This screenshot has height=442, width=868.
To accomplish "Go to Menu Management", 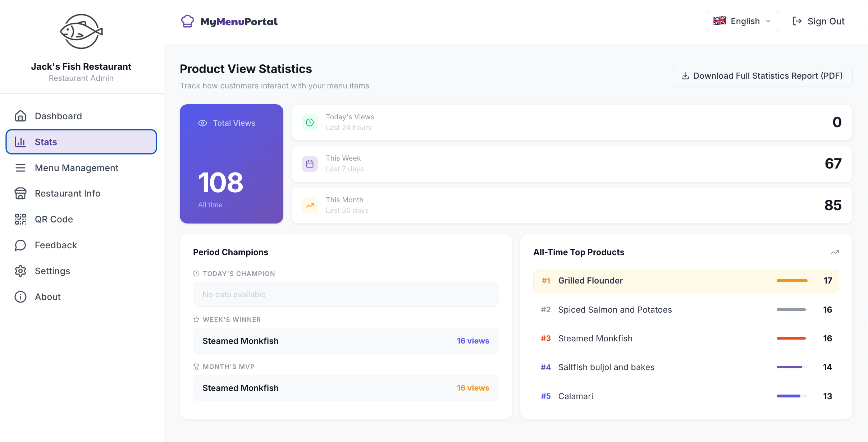I will pyautogui.click(x=81, y=168).
